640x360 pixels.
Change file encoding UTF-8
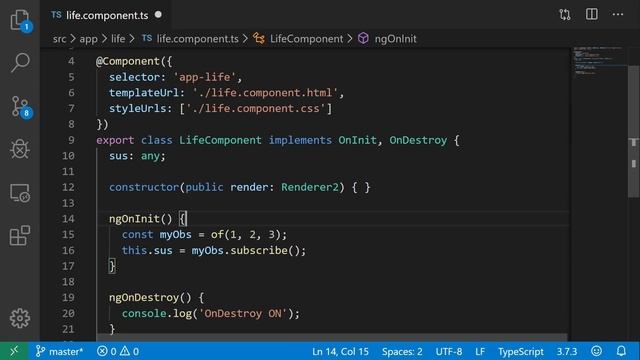point(449,351)
